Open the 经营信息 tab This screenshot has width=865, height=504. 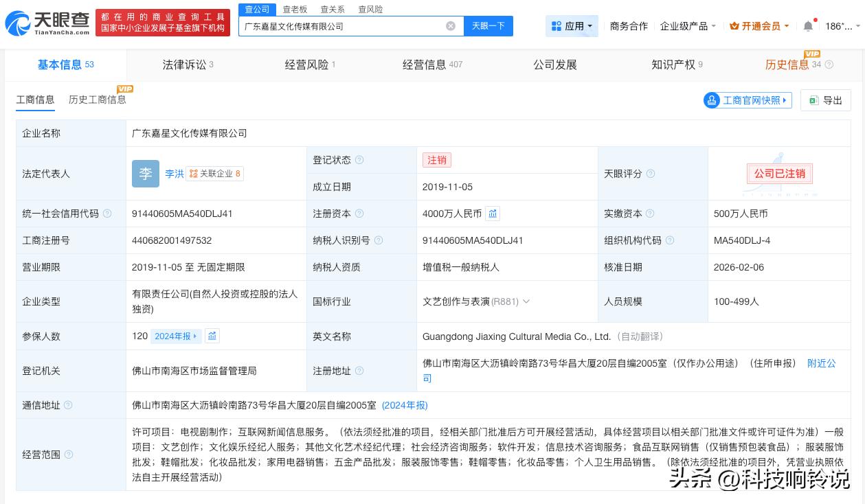[432, 65]
